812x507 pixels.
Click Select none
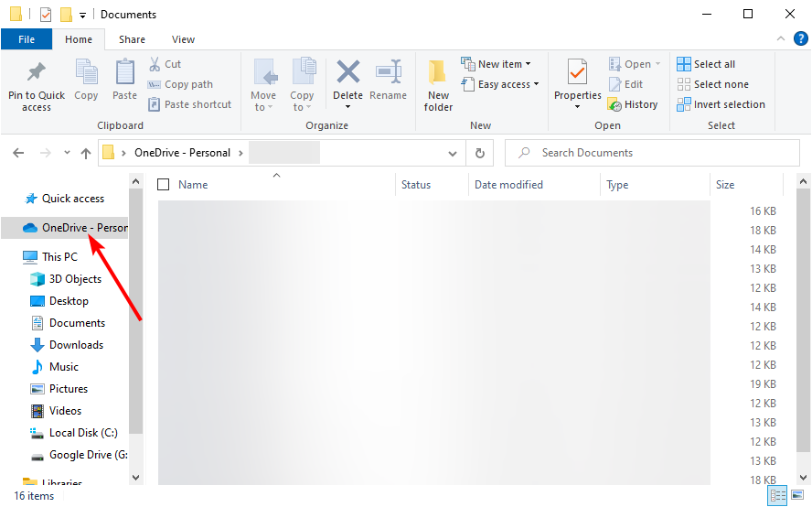[x=712, y=84]
